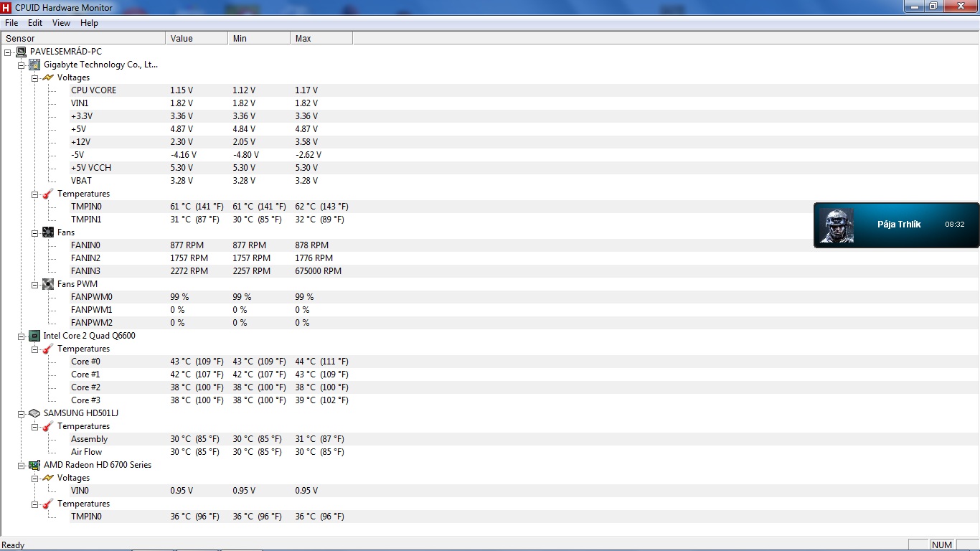Image resolution: width=980 pixels, height=551 pixels.
Task: Click the fan icon beside Fans
Action: [x=48, y=232]
